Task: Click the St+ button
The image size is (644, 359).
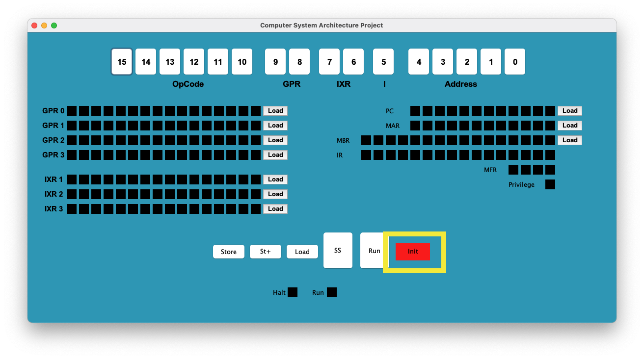Action: click(x=266, y=252)
